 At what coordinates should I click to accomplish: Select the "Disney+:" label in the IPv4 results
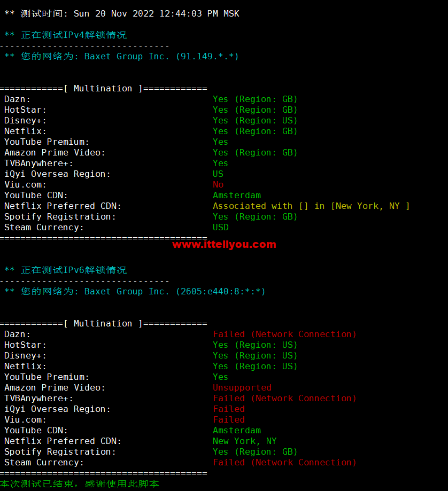click(x=25, y=121)
